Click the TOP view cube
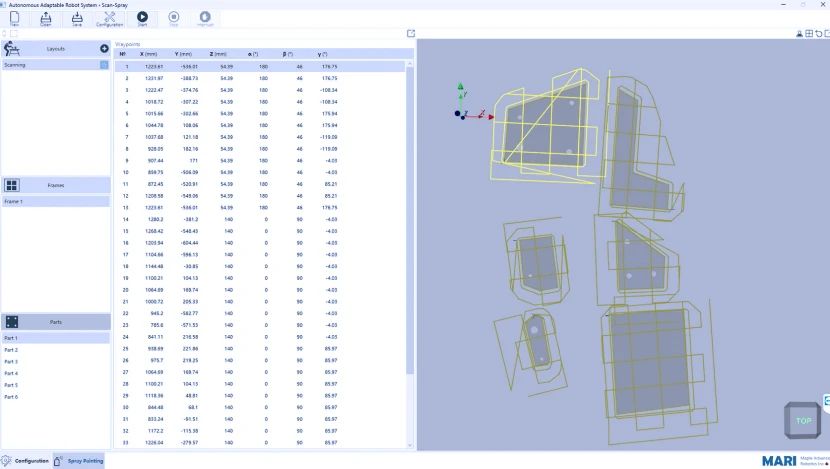The image size is (830, 469). [x=802, y=421]
